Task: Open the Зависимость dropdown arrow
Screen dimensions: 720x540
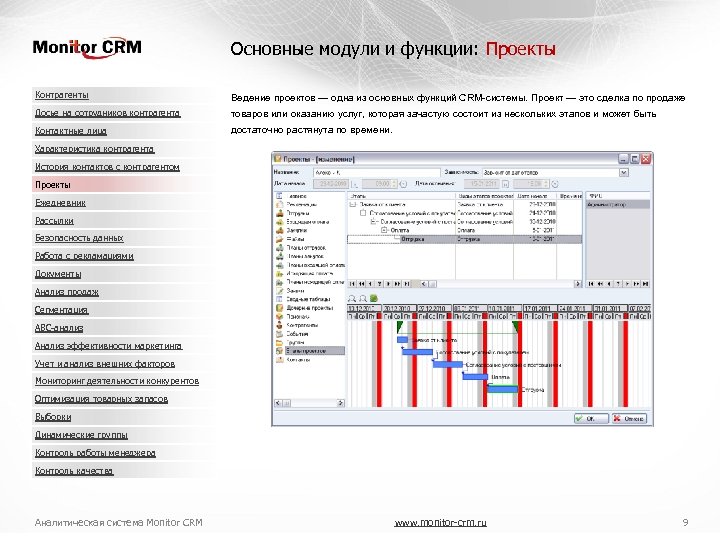Action: (x=624, y=173)
